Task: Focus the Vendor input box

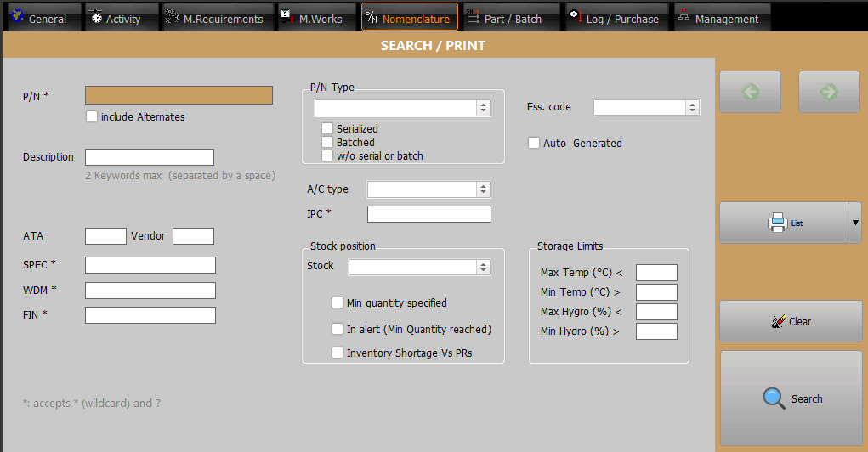Action: tap(193, 236)
